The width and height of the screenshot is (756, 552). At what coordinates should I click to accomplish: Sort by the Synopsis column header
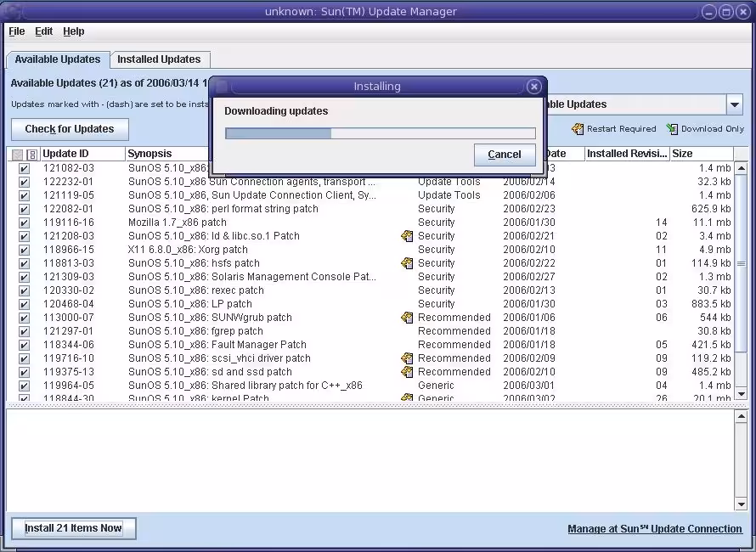click(167, 154)
